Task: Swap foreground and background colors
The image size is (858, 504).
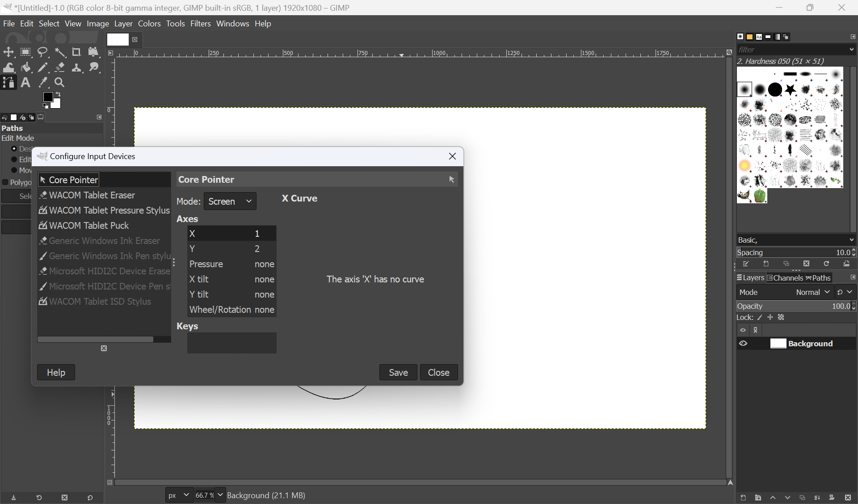Action: coord(58,94)
